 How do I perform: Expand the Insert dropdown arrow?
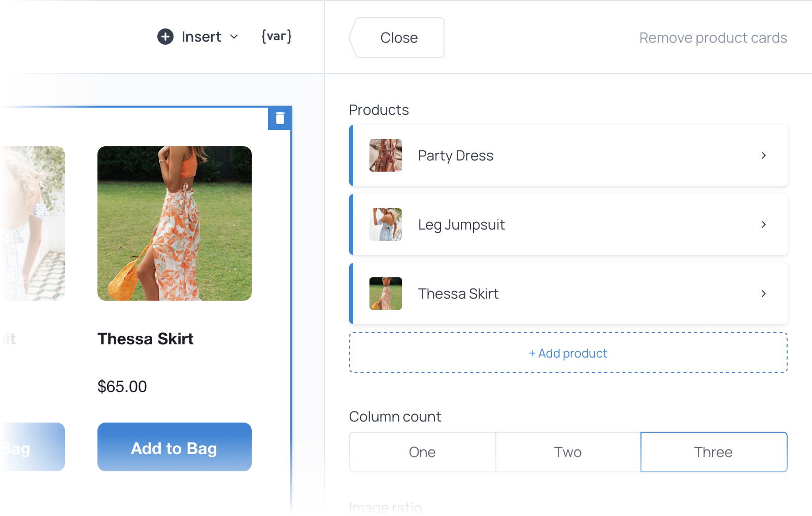click(234, 37)
